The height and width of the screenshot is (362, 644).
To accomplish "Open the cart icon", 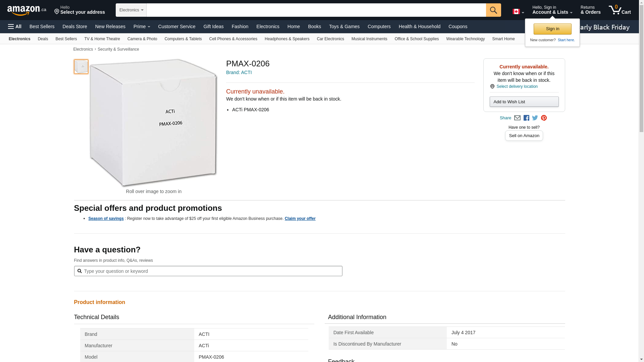I will 620,10.
